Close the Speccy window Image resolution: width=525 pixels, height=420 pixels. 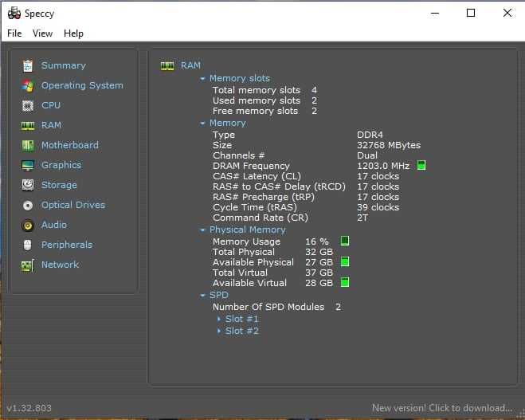(507, 13)
